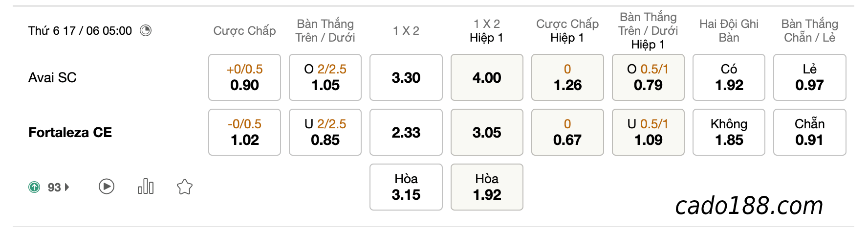The width and height of the screenshot is (868, 237).
Task: Bet both teams score Không 1.85
Action: pyautogui.click(x=729, y=132)
